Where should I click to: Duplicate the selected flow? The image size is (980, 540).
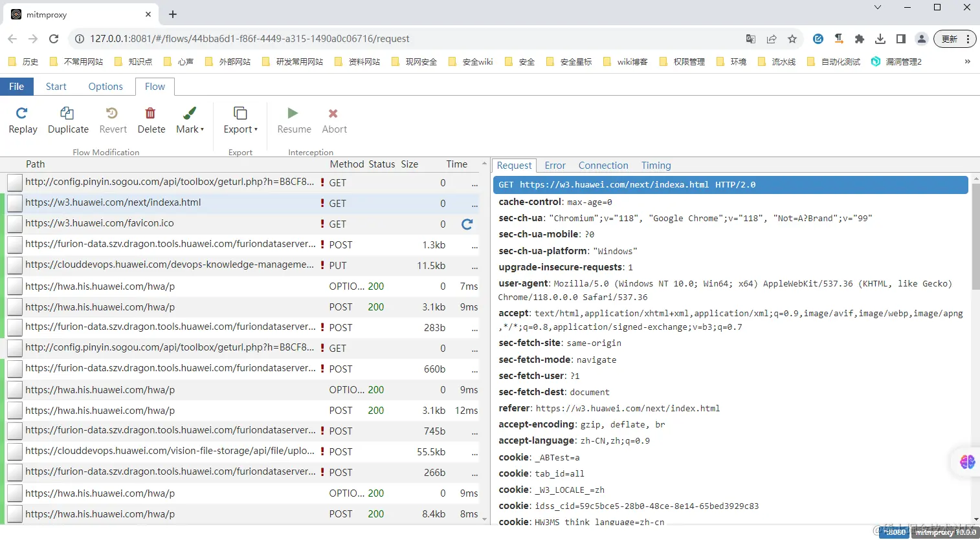pos(68,121)
